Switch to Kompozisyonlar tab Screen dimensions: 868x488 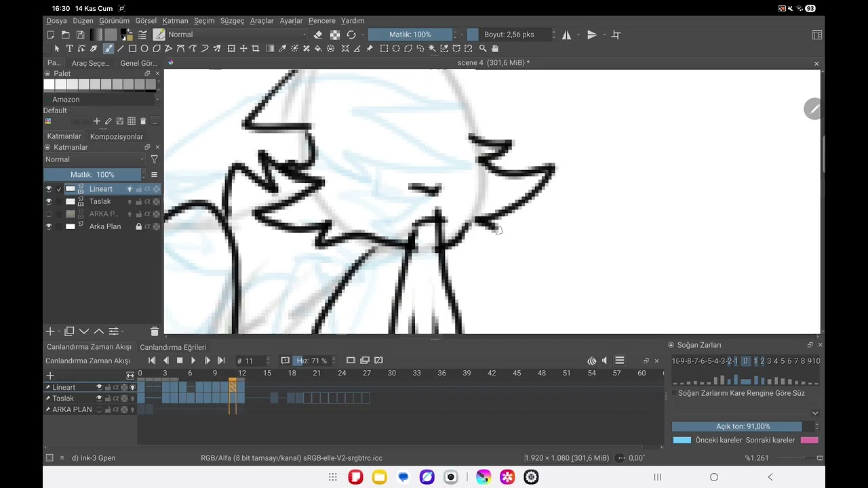(x=117, y=136)
